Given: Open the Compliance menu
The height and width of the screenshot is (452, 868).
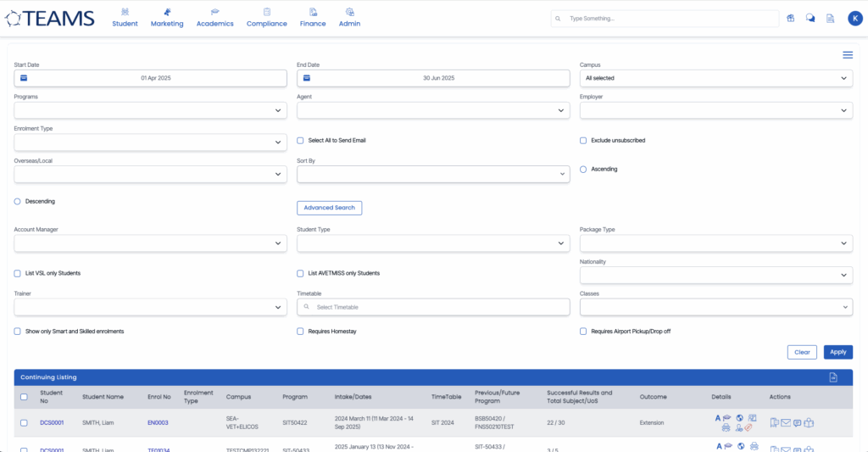Looking at the screenshot, I should click(x=267, y=18).
